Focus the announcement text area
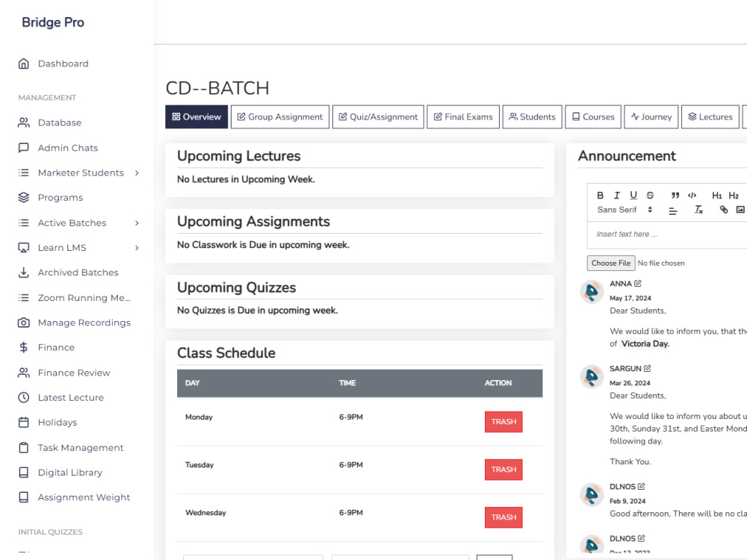This screenshot has height=560, width=747. [667, 234]
